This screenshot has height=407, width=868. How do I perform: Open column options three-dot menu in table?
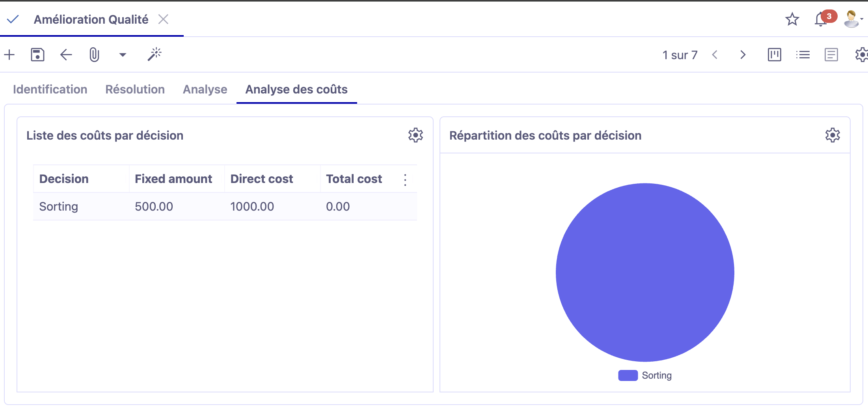405,180
